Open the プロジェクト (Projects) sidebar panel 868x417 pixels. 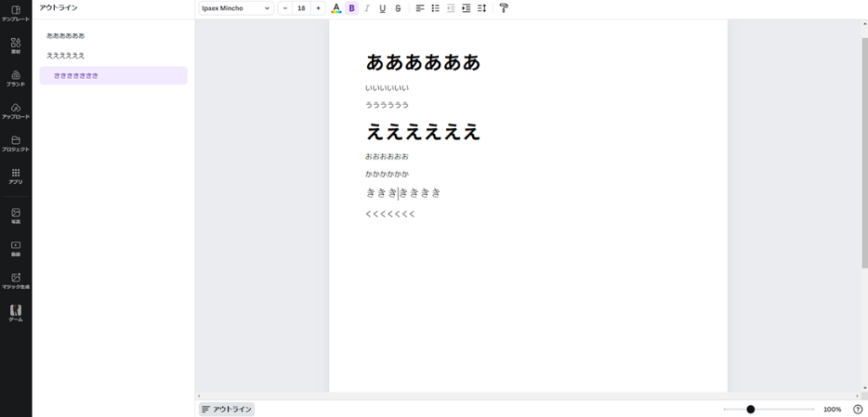click(15, 143)
